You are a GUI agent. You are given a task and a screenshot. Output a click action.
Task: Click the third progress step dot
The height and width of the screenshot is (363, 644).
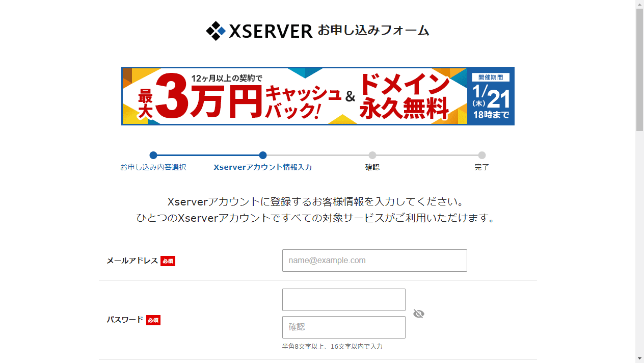(372, 155)
